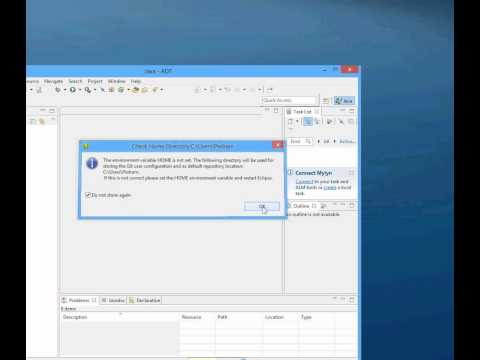Close the Check Home Directory dialog
The height and width of the screenshot is (360, 480).
tap(277, 145)
